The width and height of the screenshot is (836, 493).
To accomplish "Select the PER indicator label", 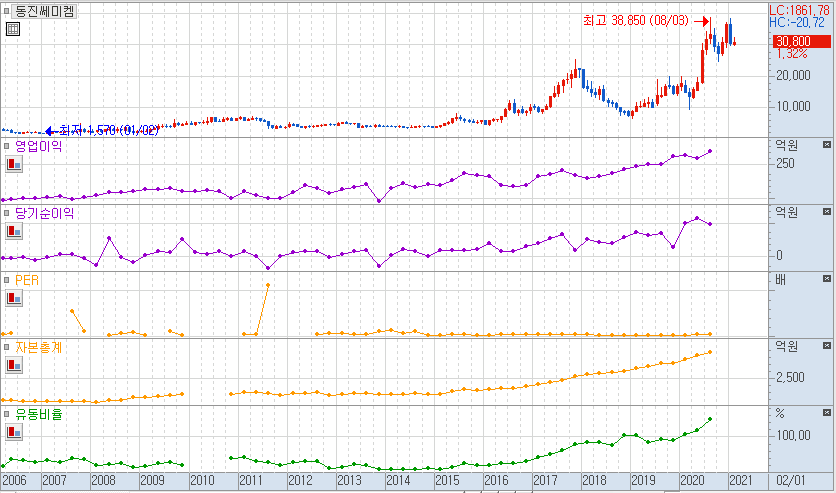I will (x=27, y=280).
